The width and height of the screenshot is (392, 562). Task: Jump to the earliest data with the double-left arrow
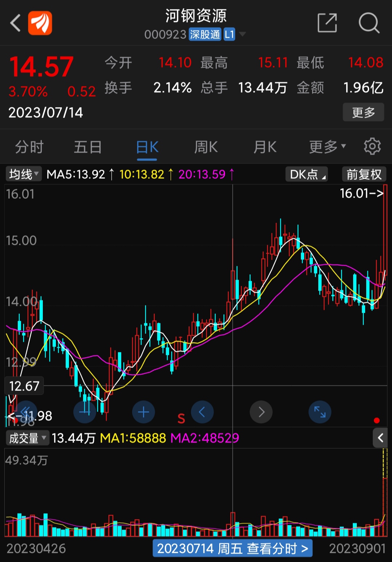[x=26, y=412]
